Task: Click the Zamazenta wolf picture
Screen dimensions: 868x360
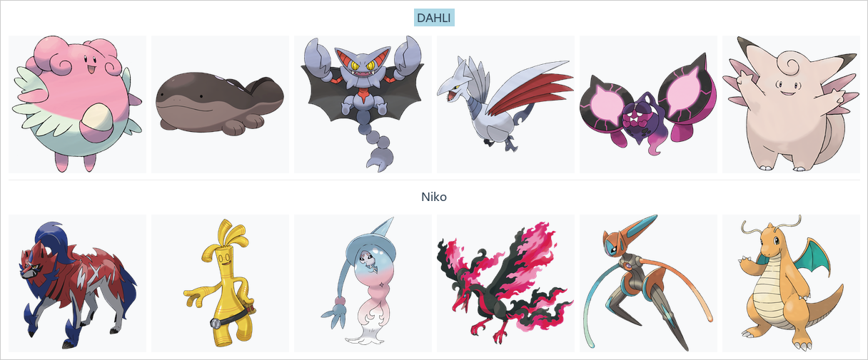Action: click(x=77, y=283)
